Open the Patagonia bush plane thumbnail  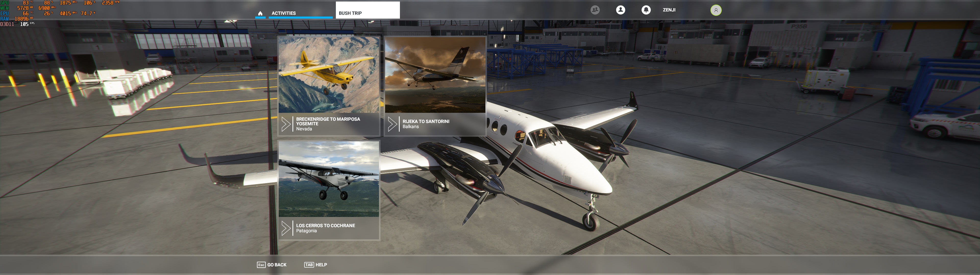pos(329,179)
